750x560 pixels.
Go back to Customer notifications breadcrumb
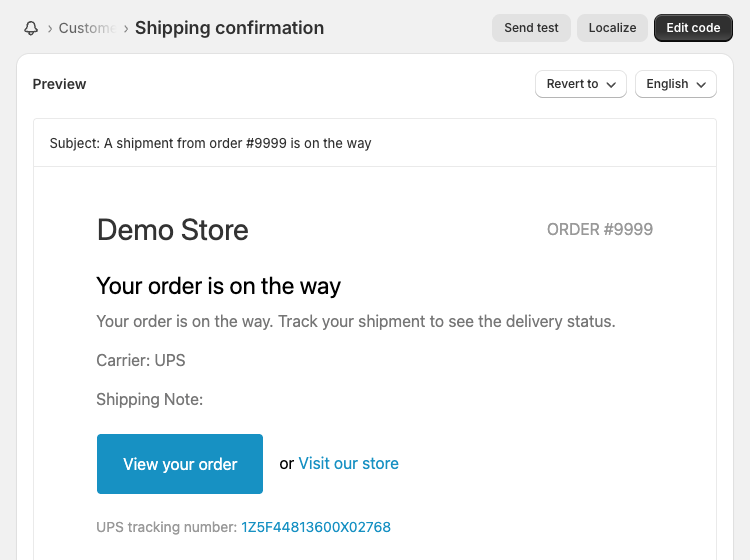tap(86, 28)
